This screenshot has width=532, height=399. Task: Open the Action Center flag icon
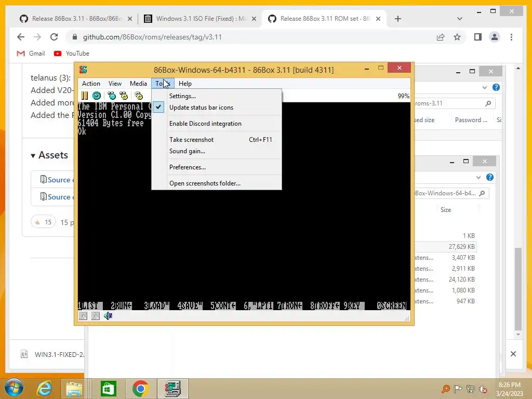[458, 389]
